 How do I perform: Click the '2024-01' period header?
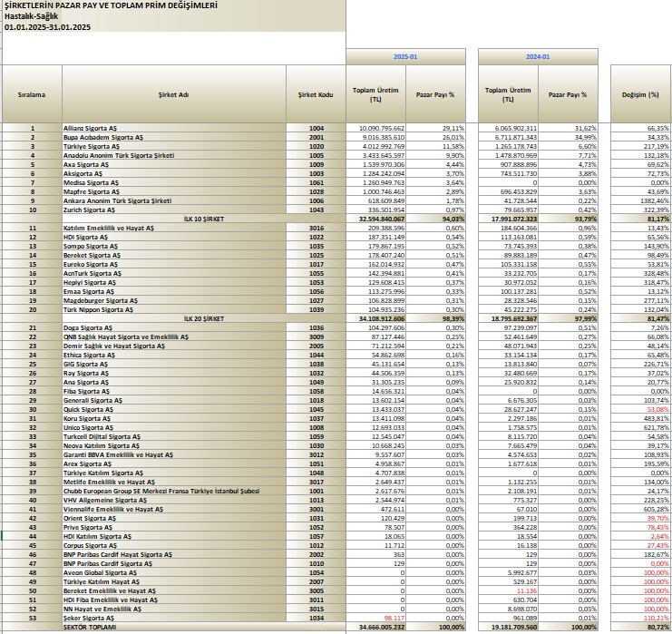(538, 56)
